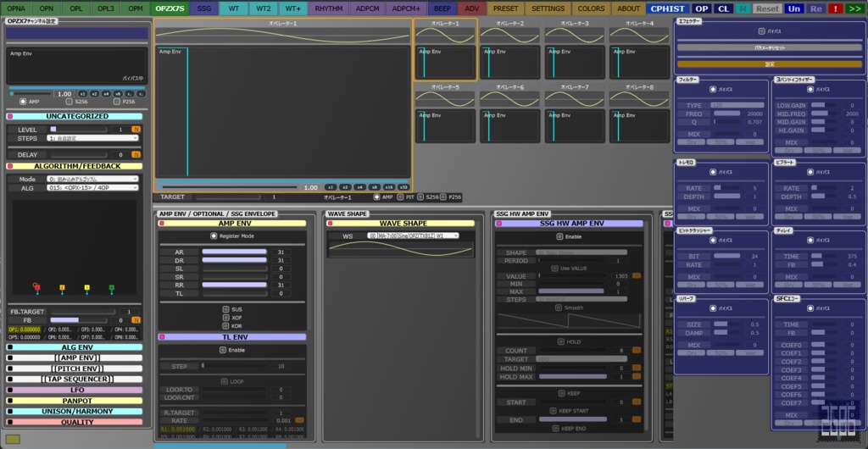Enable the XOF checkbox
868x449 pixels.
[225, 318]
